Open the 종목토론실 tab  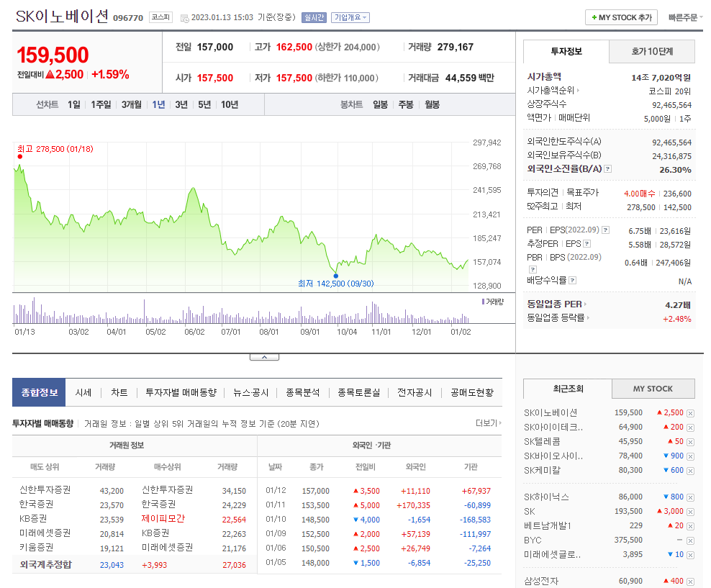(358, 393)
